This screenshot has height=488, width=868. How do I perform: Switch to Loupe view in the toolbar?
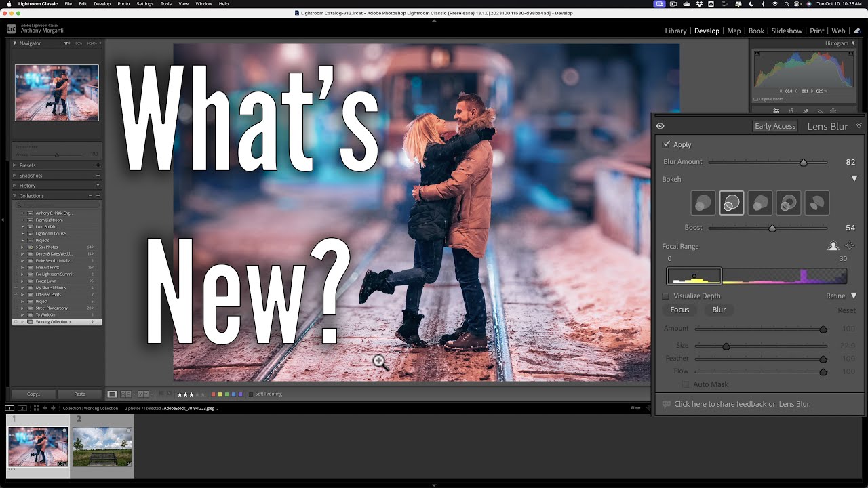[113, 394]
